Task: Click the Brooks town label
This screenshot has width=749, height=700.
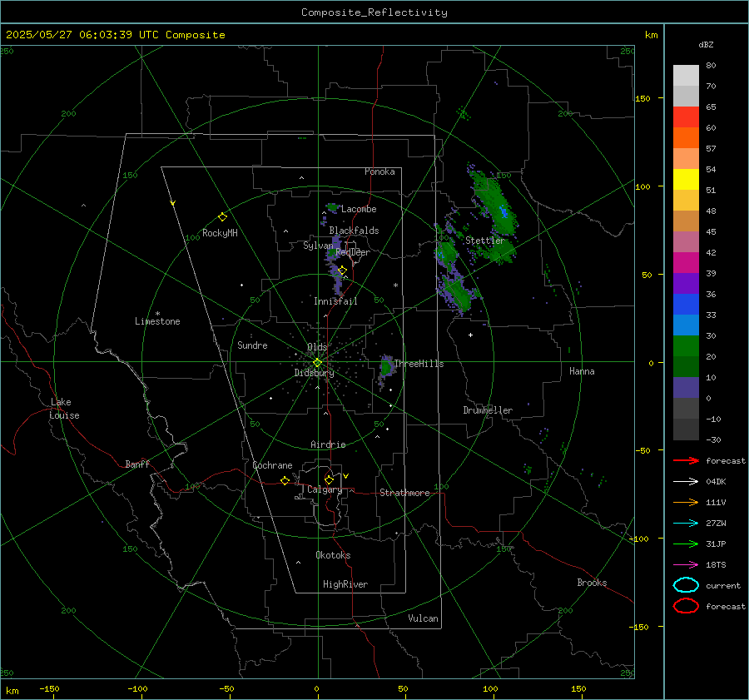Action: (592, 583)
